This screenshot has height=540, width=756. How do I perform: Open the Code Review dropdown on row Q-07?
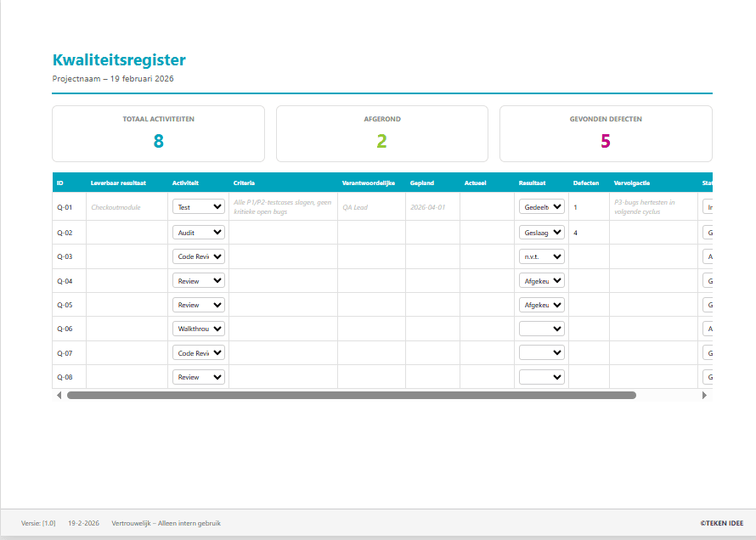pyautogui.click(x=199, y=352)
